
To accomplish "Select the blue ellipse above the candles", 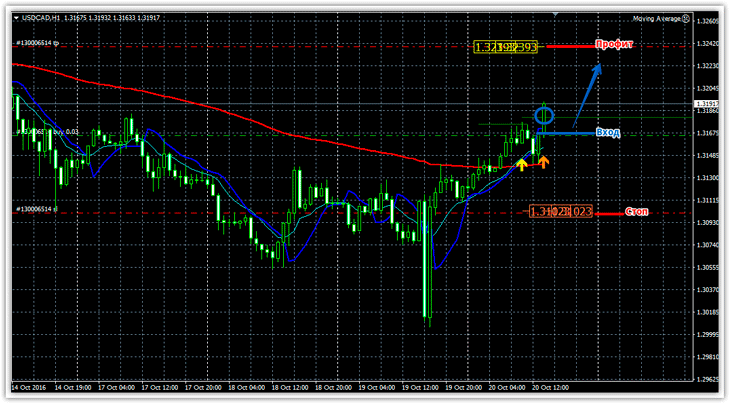I will pyautogui.click(x=545, y=115).
